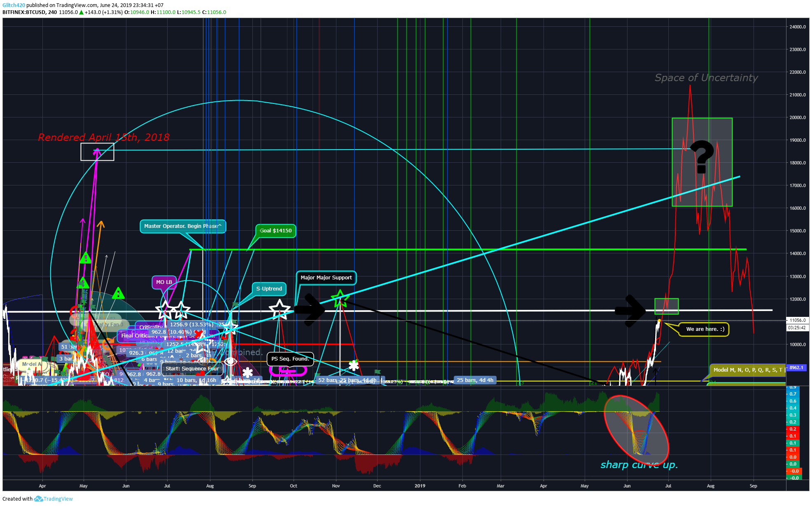
Task: Click the sharp curve up. annotation text
Action: (x=639, y=465)
